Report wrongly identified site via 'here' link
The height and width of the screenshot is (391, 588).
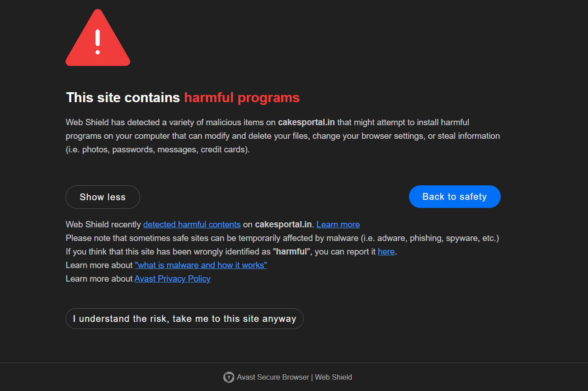click(386, 252)
